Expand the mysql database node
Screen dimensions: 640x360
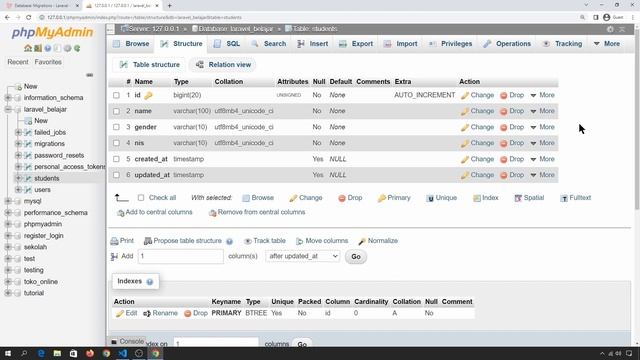point(8,201)
